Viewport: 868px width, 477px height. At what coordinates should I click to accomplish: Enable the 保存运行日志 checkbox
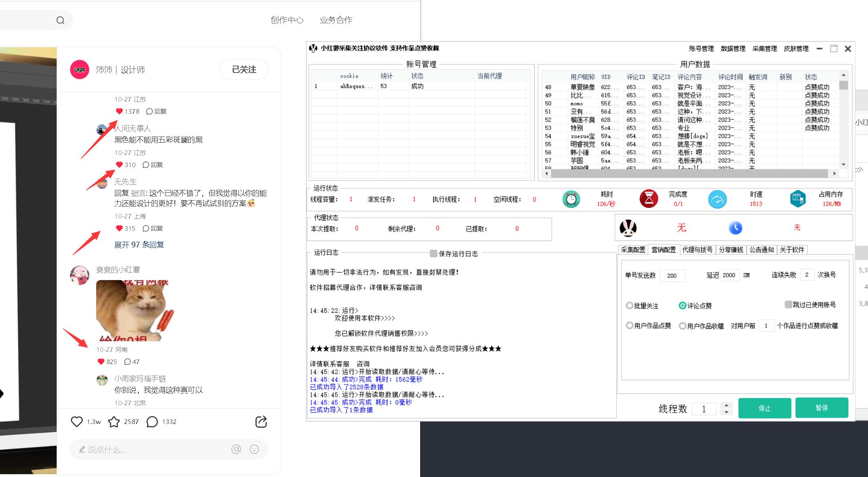pos(434,254)
